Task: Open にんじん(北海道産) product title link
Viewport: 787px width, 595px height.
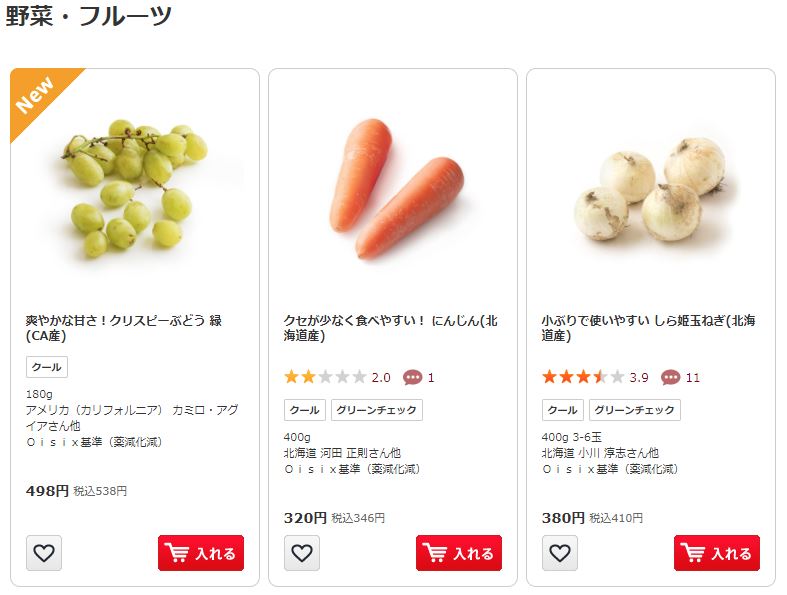Action: click(390, 328)
